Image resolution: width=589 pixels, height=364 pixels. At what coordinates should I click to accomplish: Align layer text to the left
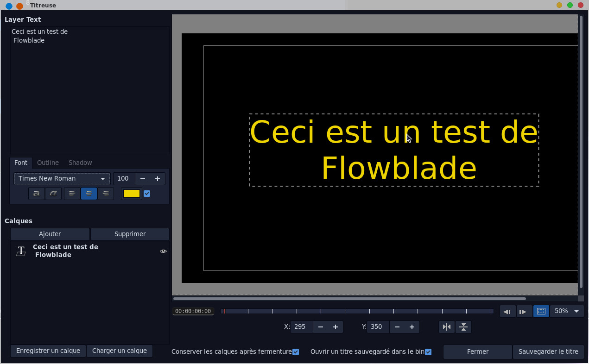72,194
